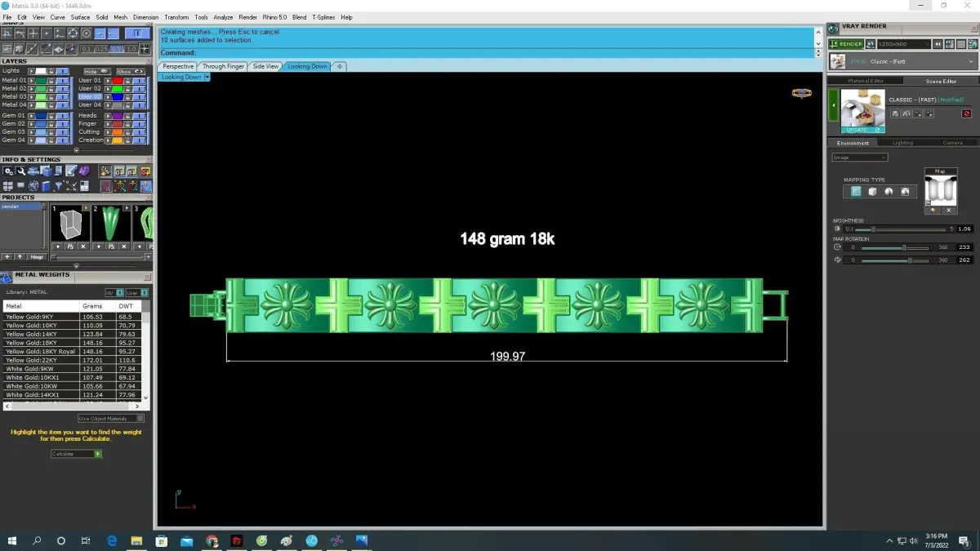Add a new viewport tab with plus
Viewport: 980px width, 551px height.
340,66
